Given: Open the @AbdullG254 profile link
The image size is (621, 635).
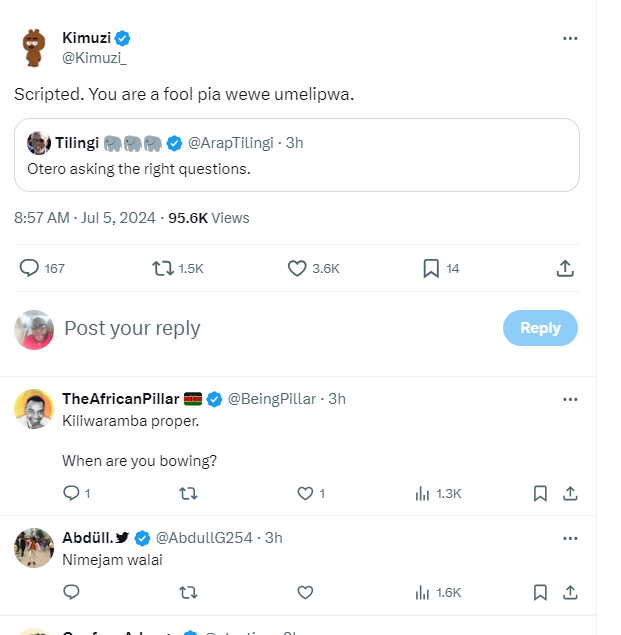Looking at the screenshot, I should tap(207, 538).
